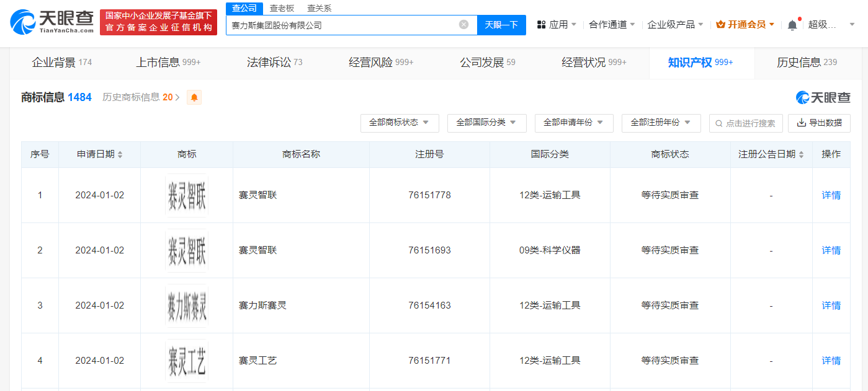Click the red 官方备案企业征信机构 banner
The image size is (868, 391).
(x=158, y=22)
